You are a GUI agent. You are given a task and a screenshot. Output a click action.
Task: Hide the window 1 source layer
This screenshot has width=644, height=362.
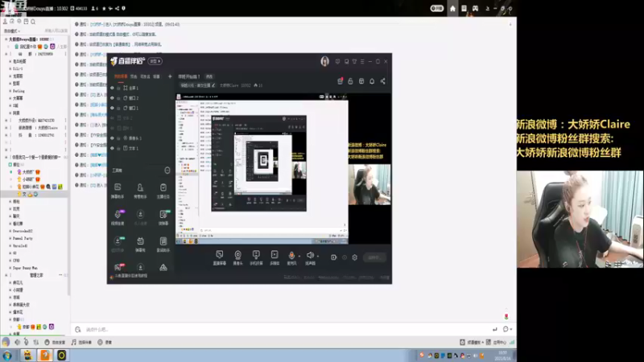[112, 108]
